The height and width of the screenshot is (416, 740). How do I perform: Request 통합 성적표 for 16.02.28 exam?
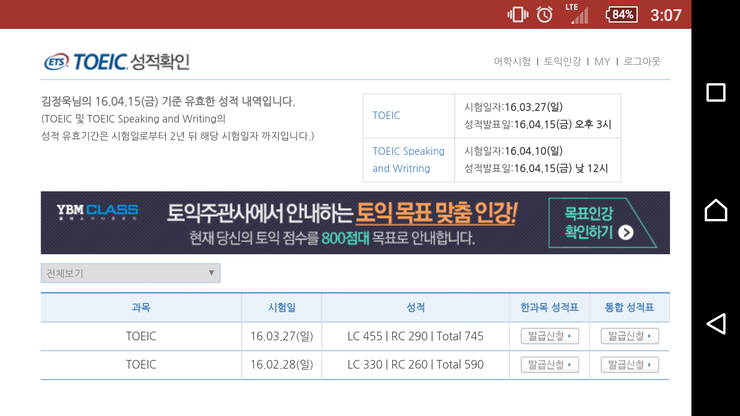[630, 365]
